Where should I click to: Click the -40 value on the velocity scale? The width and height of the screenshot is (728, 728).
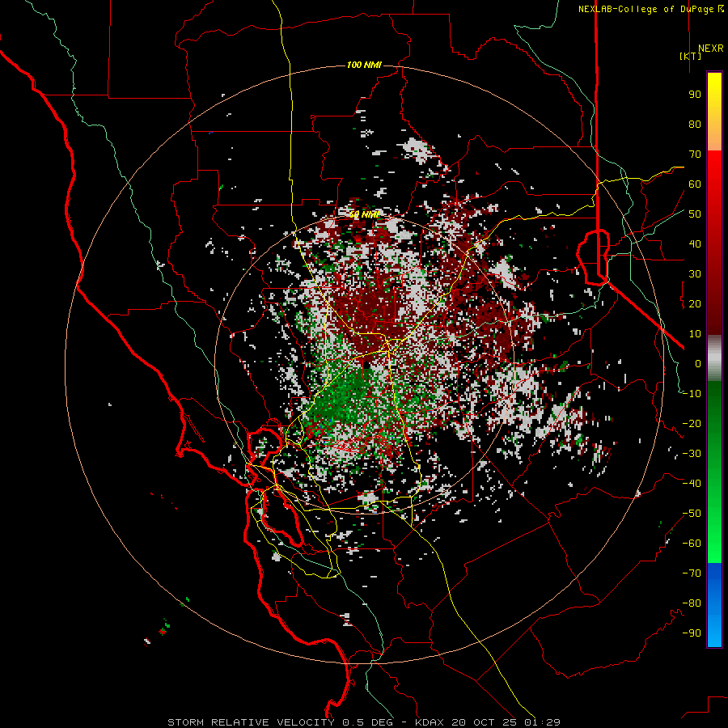pos(692,484)
